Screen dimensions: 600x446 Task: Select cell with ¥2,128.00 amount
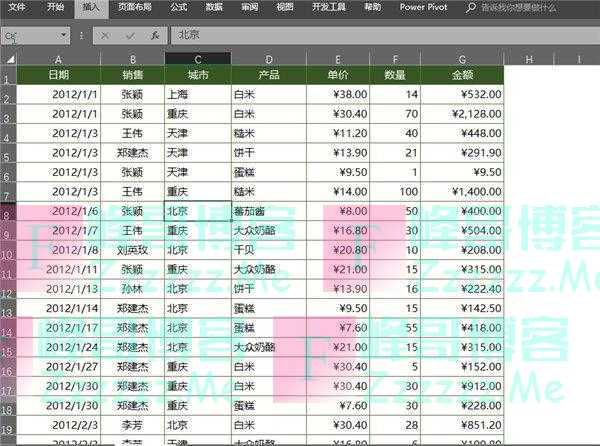[462, 114]
